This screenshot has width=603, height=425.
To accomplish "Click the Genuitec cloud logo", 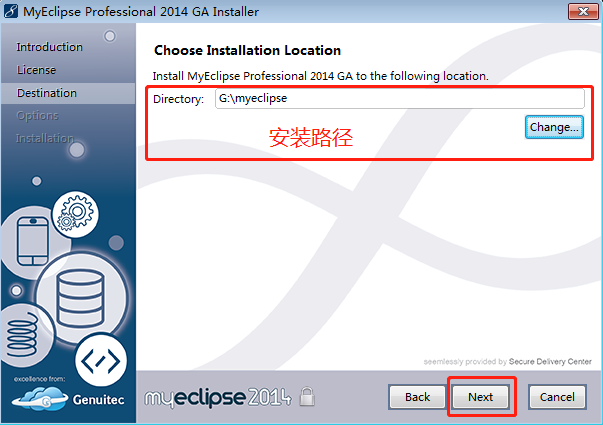I will coord(40,399).
